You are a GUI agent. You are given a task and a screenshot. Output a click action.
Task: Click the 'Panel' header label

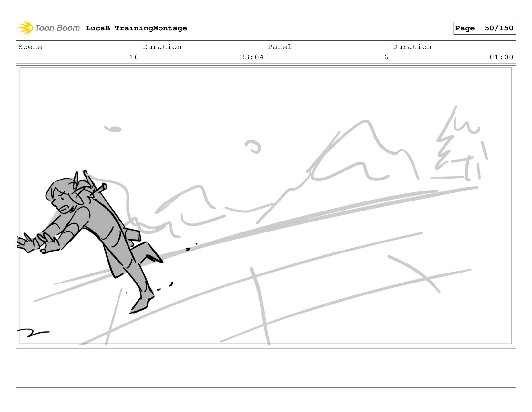click(x=280, y=47)
